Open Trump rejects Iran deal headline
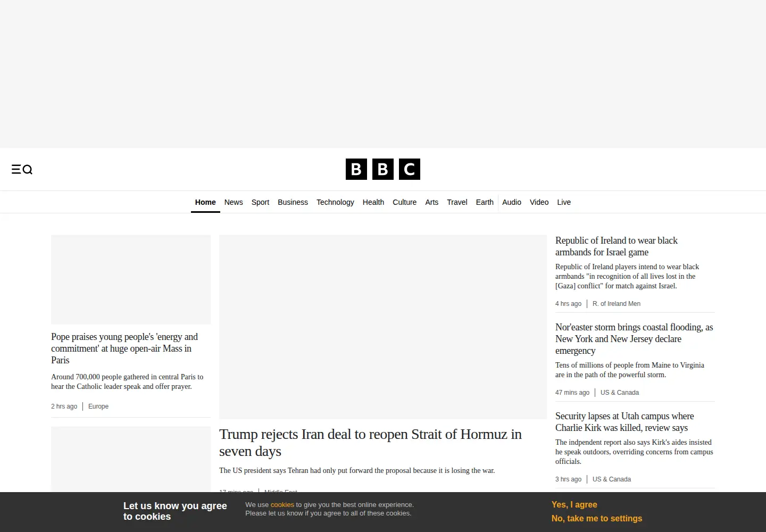The image size is (766, 532). [370, 443]
